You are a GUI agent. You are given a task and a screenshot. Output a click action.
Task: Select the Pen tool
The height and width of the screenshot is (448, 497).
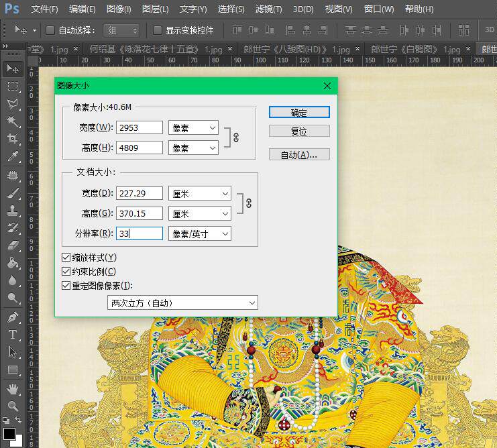pyautogui.click(x=13, y=317)
